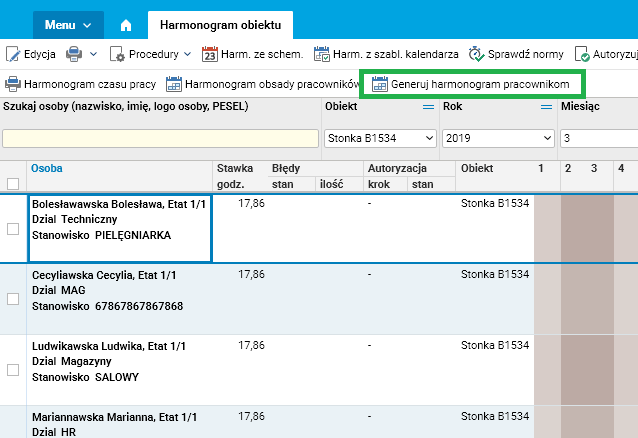Toggle the select-all checkbox in header
The width and height of the screenshot is (638, 438).
pos(13,184)
